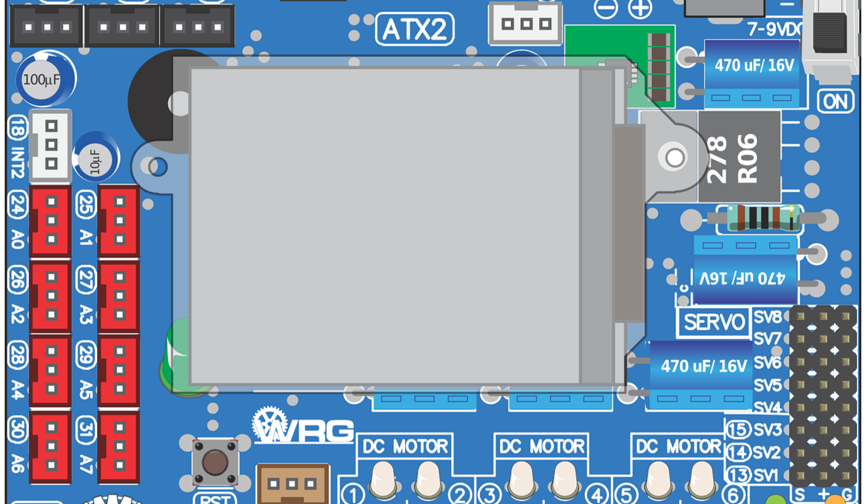Select the white INT2 connector, port 18
The image size is (866, 504).
[51, 145]
